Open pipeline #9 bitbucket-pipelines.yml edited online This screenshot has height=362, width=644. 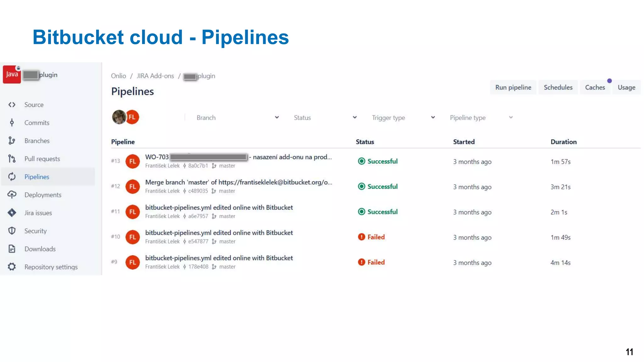219,258
